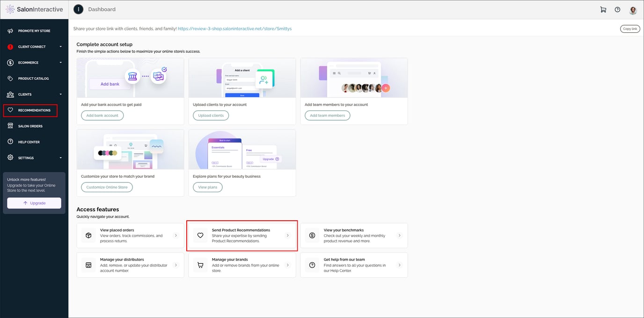Click the Client Connect alert badge icon

pyautogui.click(x=10, y=46)
